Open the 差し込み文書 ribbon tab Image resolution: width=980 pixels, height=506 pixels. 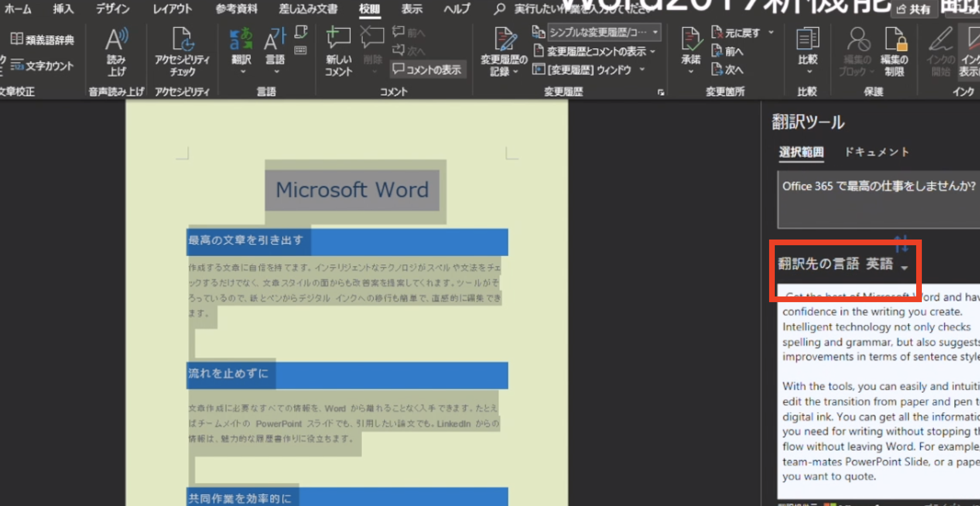[308, 9]
